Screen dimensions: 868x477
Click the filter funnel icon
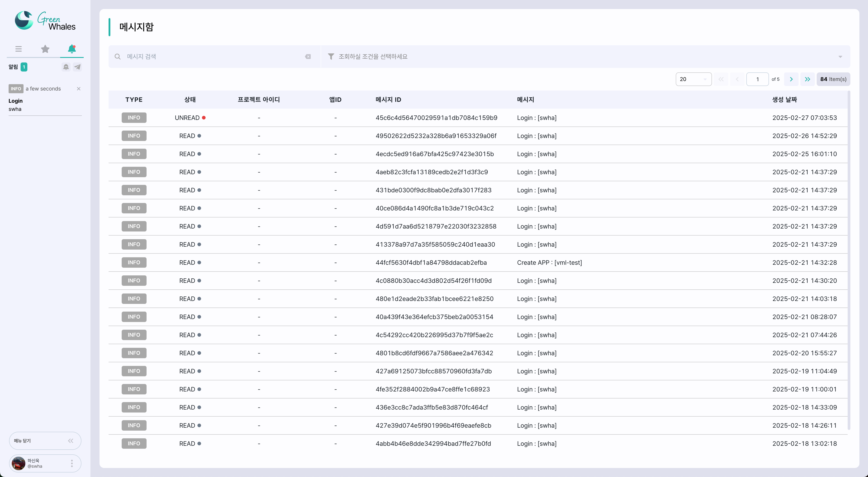(x=331, y=57)
